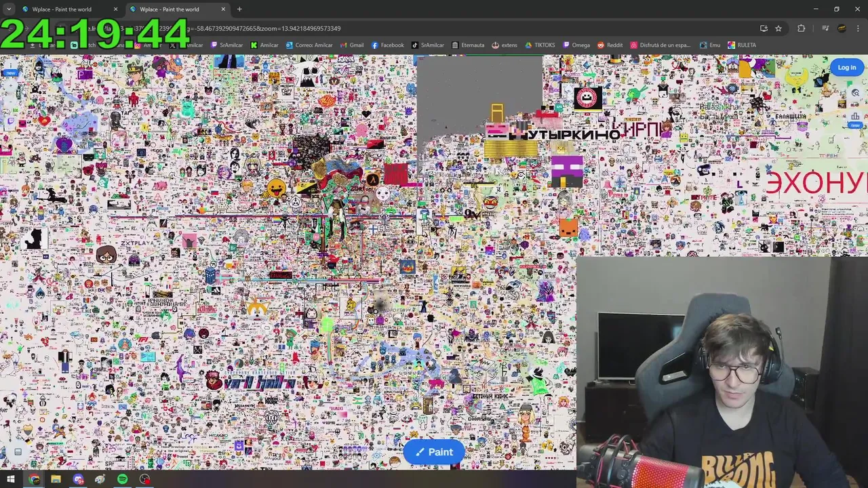Open the Windows Start menu

click(x=10, y=479)
